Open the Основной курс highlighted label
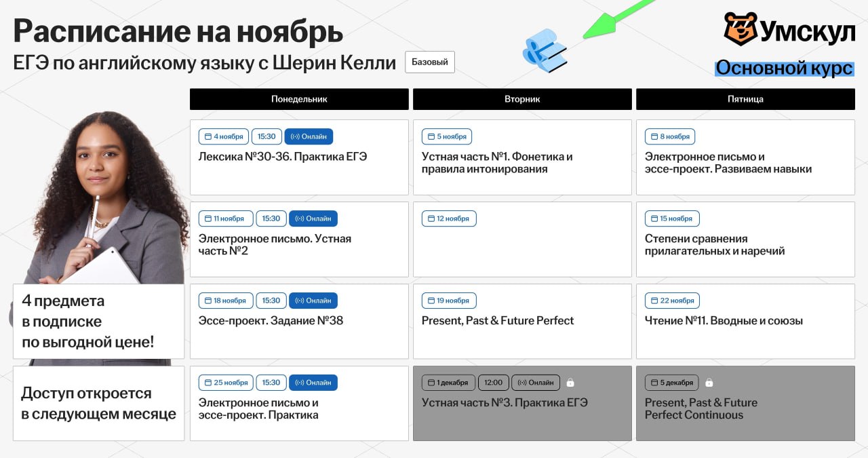Screen dimensions: 868x458 [x=784, y=69]
